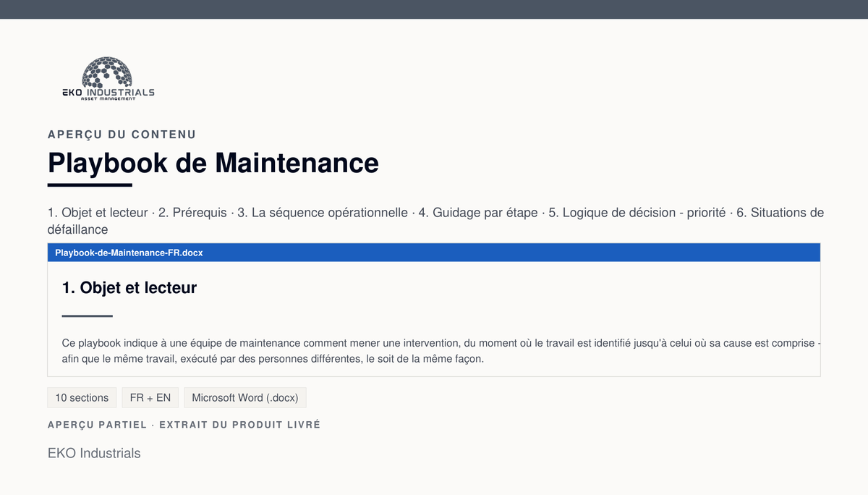Click the FR + EN language tag

coord(150,397)
